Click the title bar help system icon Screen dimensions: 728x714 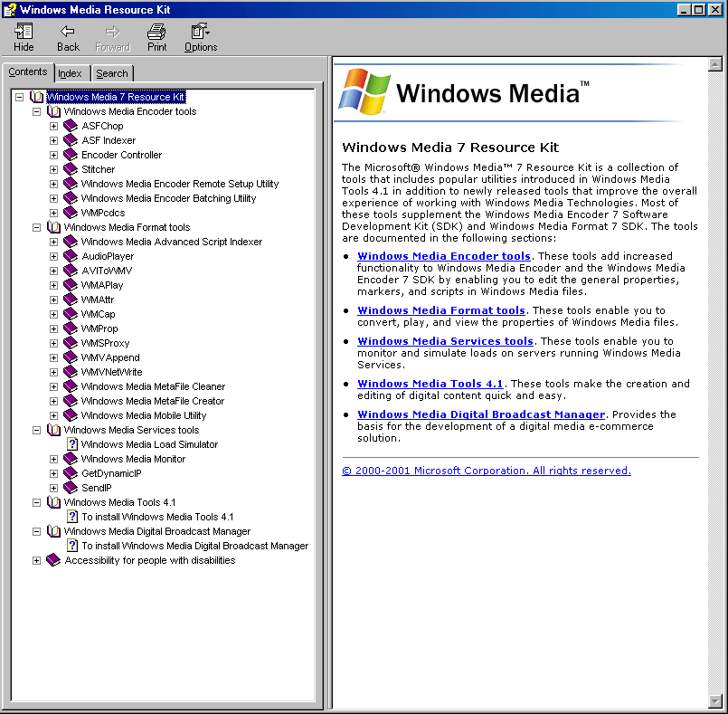point(9,9)
